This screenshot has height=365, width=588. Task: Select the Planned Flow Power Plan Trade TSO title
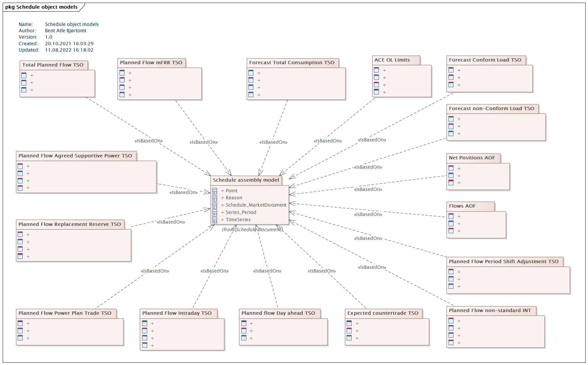tap(65, 313)
